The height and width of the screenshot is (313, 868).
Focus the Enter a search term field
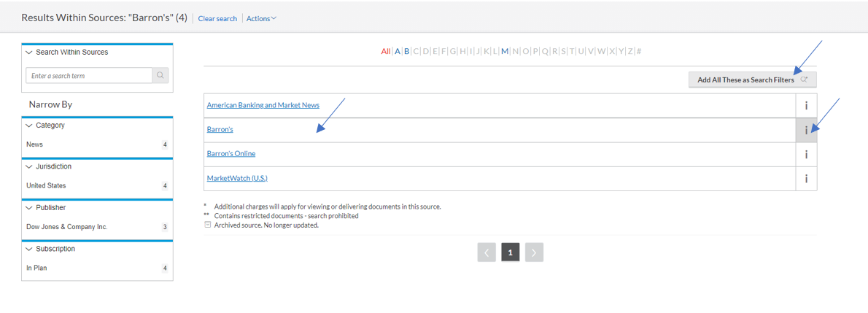pyautogui.click(x=89, y=75)
